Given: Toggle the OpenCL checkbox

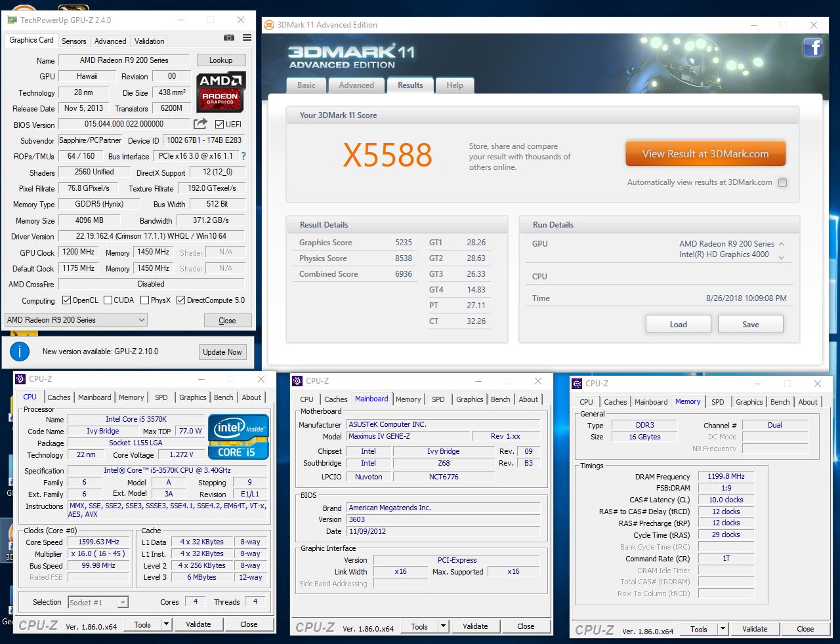Looking at the screenshot, I should click(66, 300).
